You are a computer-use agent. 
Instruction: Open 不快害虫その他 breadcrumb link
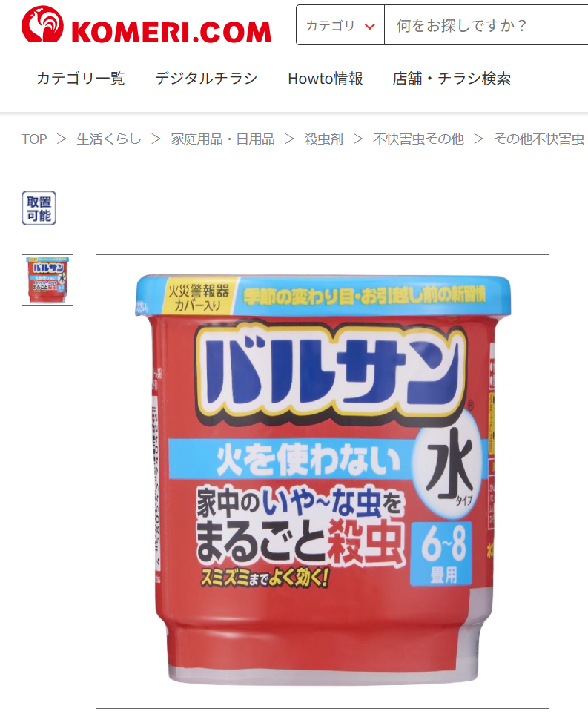[x=418, y=139]
